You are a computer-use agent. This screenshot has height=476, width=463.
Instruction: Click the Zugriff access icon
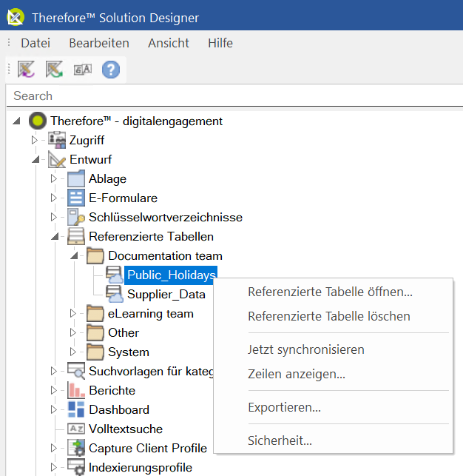[x=57, y=140]
